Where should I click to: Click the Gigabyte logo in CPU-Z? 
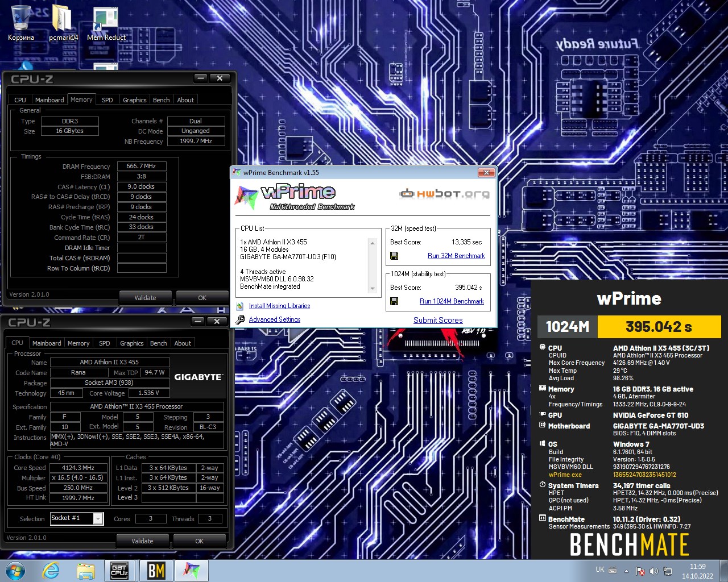[198, 377]
